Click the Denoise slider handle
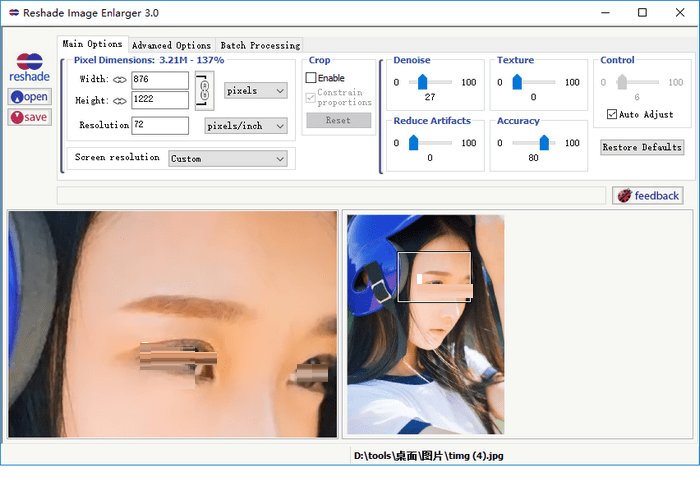Image resolution: width=700 pixels, height=482 pixels. point(423,83)
